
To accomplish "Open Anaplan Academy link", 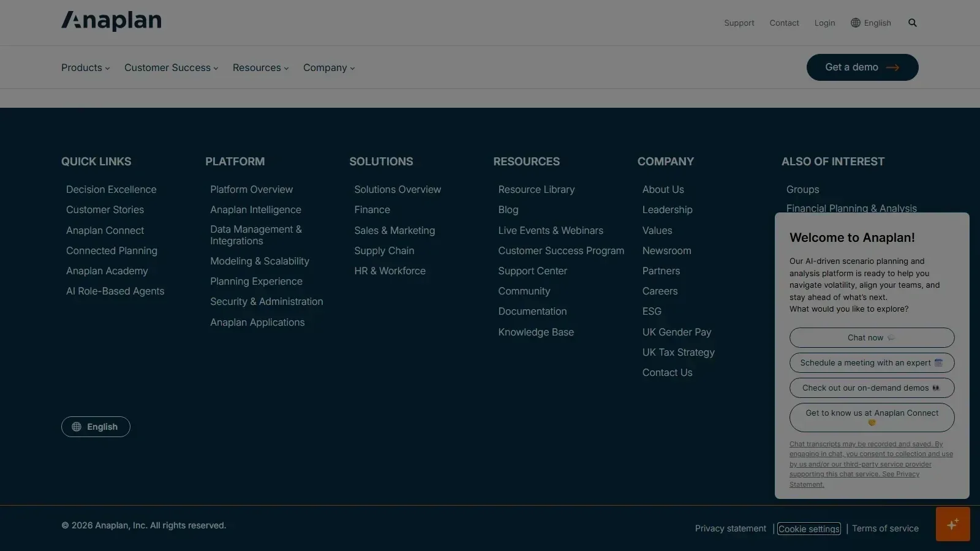I will click(x=107, y=271).
